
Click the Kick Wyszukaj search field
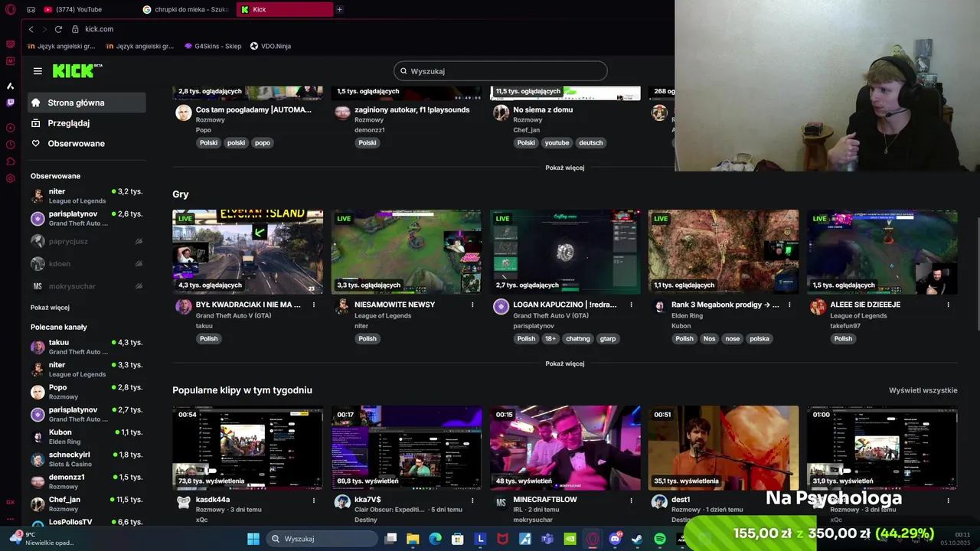501,71
